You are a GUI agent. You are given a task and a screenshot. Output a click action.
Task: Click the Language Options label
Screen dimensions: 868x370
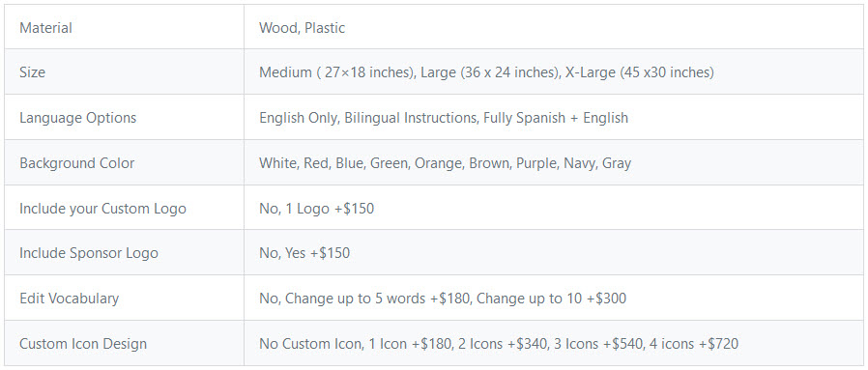[x=77, y=118]
